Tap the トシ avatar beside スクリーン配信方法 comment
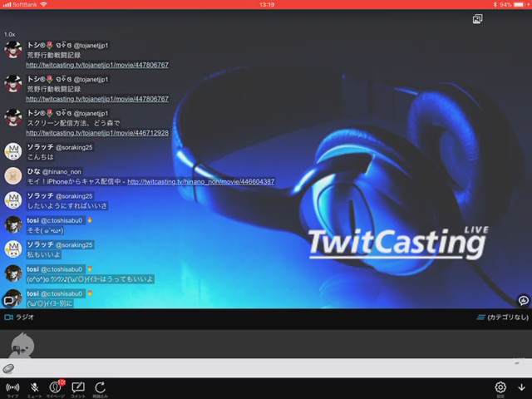Image resolution: width=532 pixels, height=399 pixels. click(13, 117)
